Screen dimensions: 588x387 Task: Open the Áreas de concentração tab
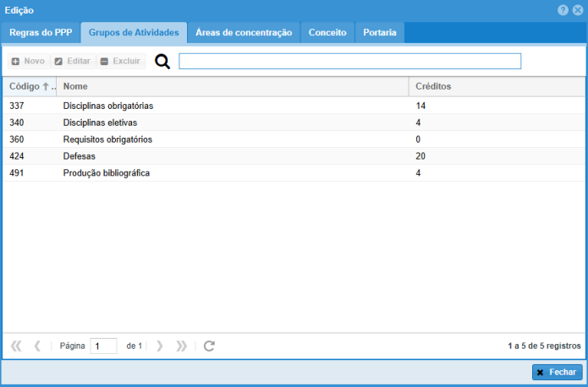[x=244, y=32]
